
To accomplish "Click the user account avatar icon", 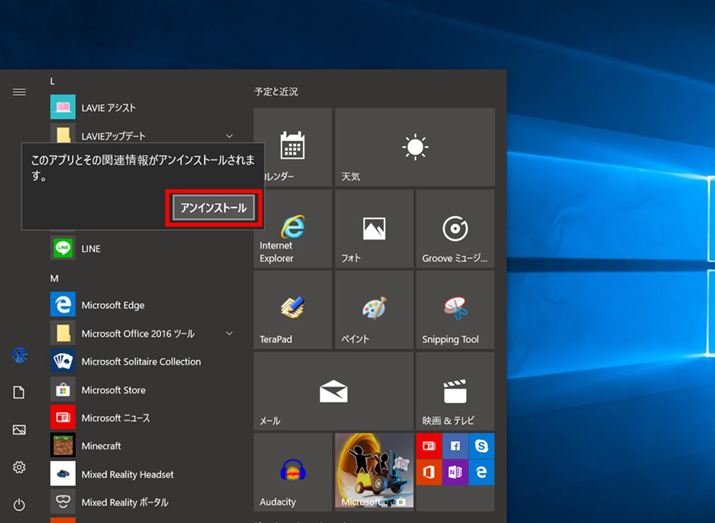I will tap(19, 355).
